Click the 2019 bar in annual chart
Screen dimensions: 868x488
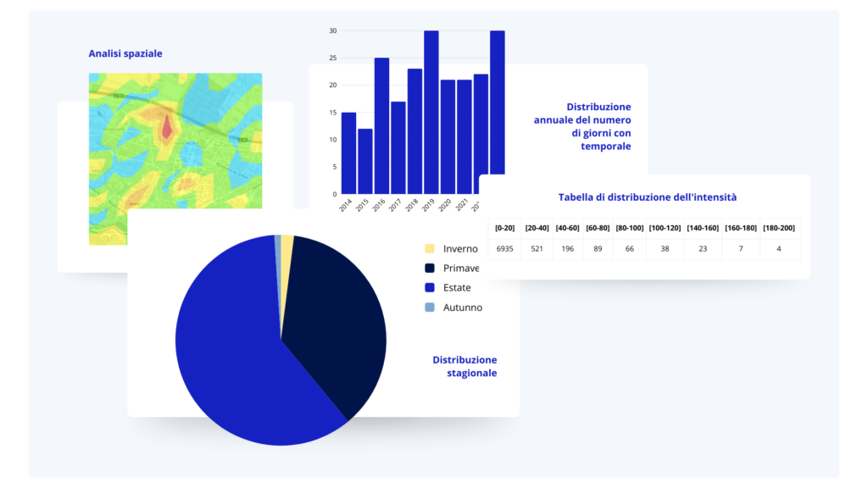click(431, 113)
